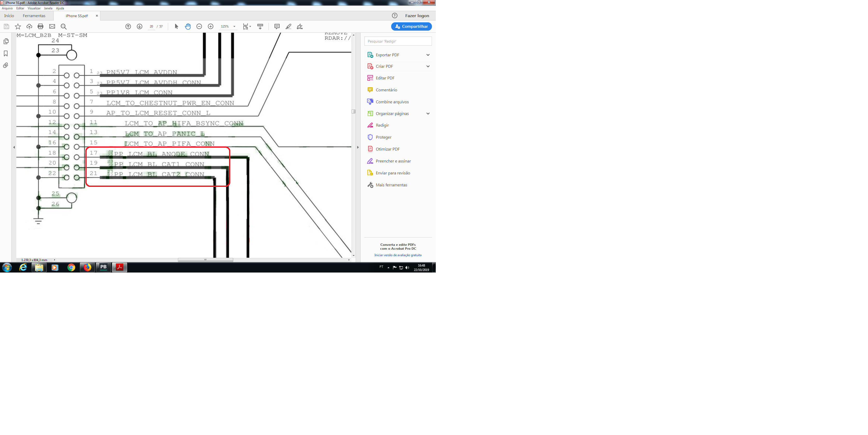This screenshot has height=435, width=868.
Task: Open Mais ferramentas
Action: pyautogui.click(x=391, y=185)
